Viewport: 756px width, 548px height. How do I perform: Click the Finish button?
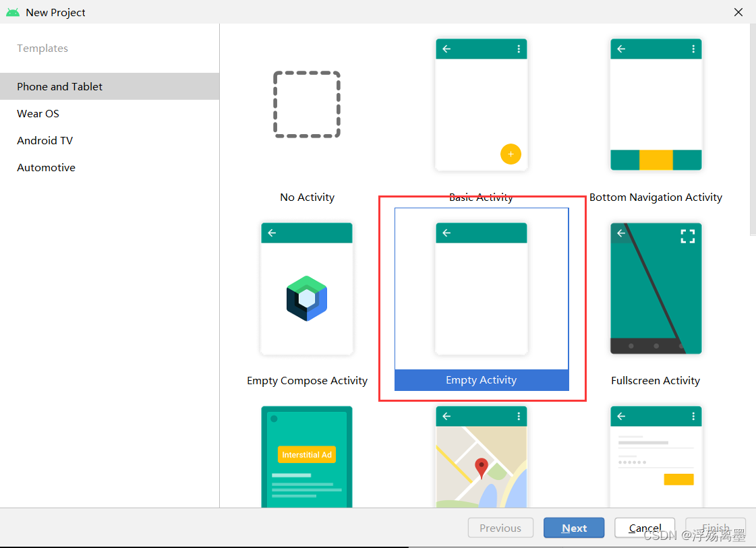click(x=716, y=528)
